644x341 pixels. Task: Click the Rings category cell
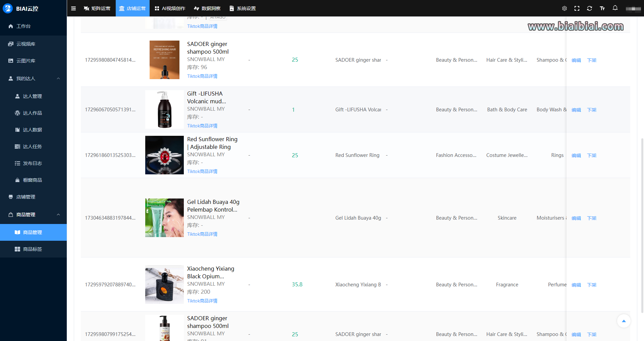(x=557, y=155)
